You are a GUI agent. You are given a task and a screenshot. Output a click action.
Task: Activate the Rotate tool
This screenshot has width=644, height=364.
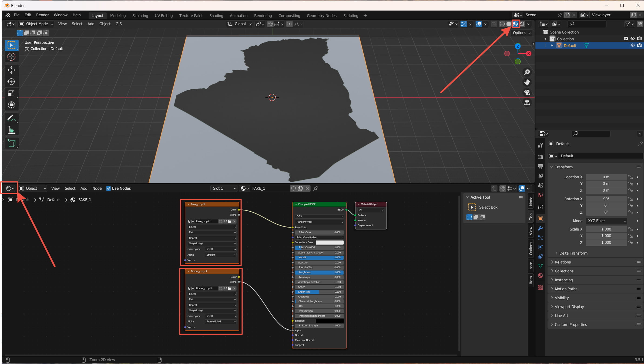click(x=11, y=82)
